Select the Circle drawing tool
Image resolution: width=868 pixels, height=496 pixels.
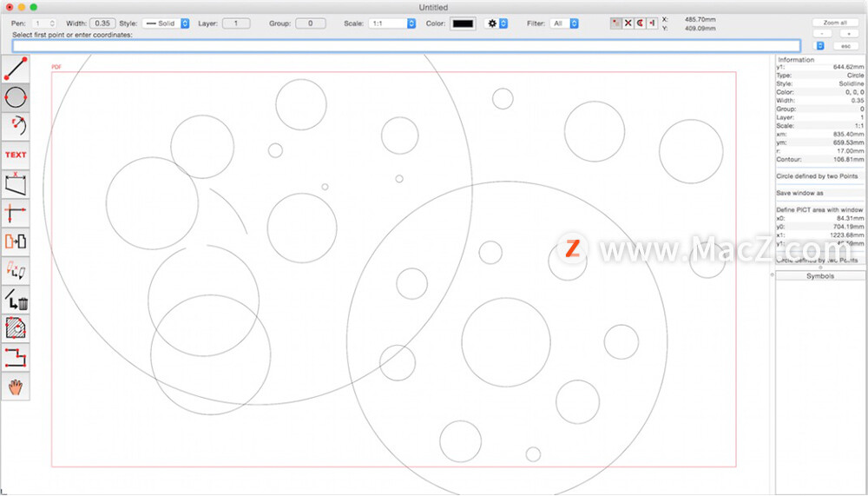tap(16, 97)
